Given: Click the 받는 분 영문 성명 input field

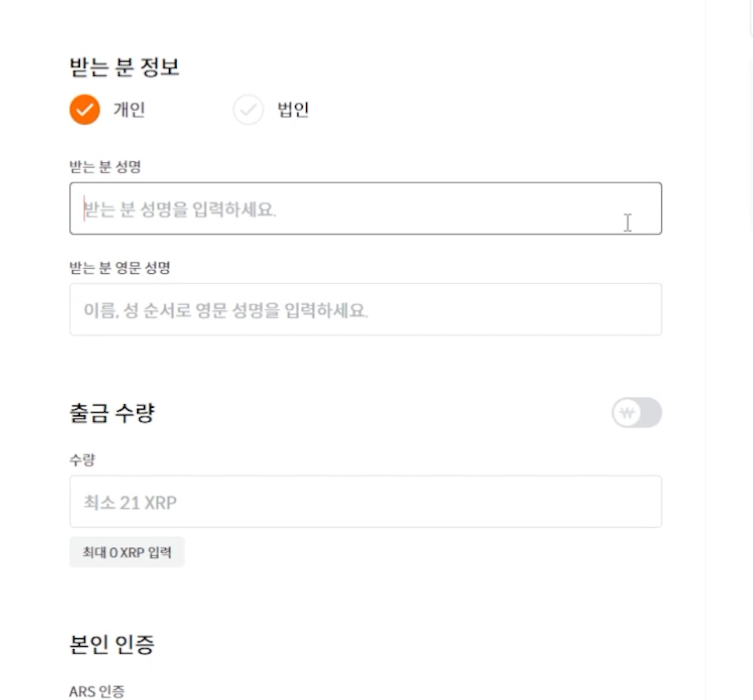Looking at the screenshot, I should [366, 309].
